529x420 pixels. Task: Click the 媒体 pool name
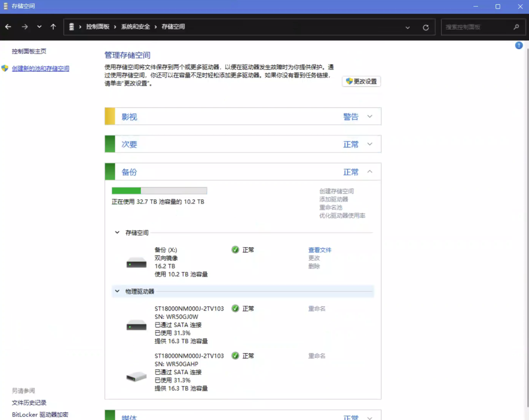(x=129, y=417)
